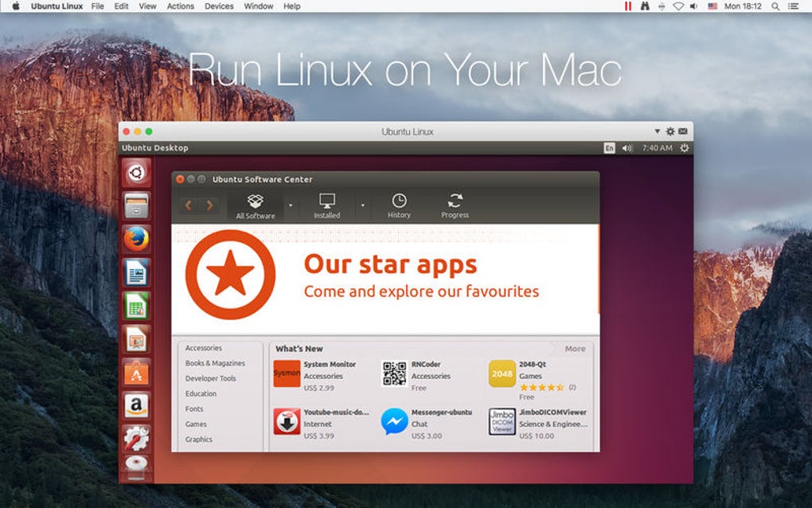Image resolution: width=812 pixels, height=508 pixels.
Task: Click the Ubuntu panel clock 7:40 AM
Action: [x=657, y=148]
